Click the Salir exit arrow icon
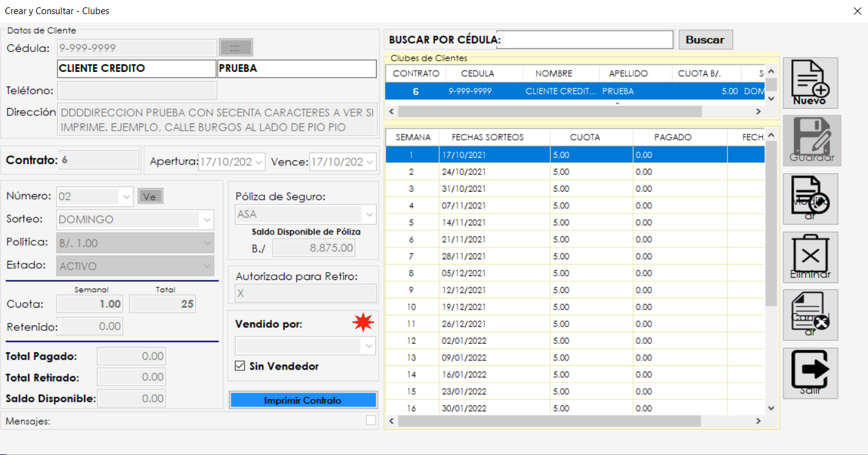This screenshot has width=868, height=455. pyautogui.click(x=810, y=374)
